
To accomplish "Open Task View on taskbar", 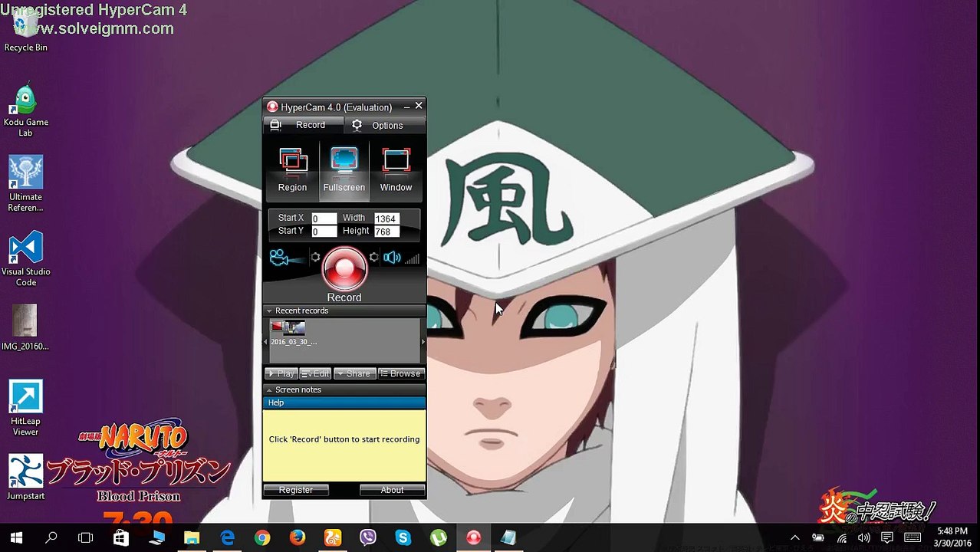I will (86, 538).
